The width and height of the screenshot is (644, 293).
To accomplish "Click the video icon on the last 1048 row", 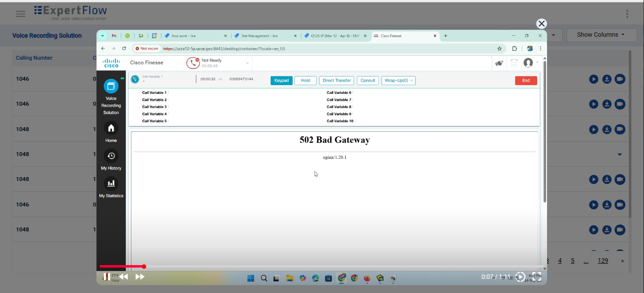I will (x=619, y=229).
